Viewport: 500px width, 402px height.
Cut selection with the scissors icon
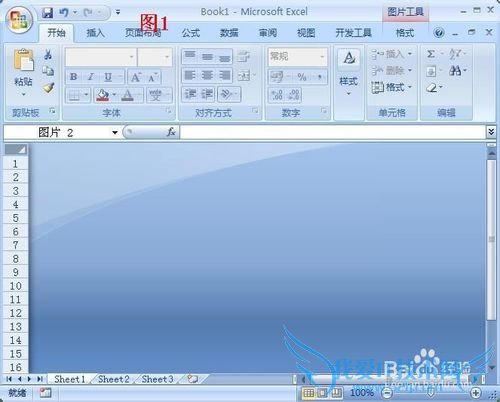coord(48,54)
